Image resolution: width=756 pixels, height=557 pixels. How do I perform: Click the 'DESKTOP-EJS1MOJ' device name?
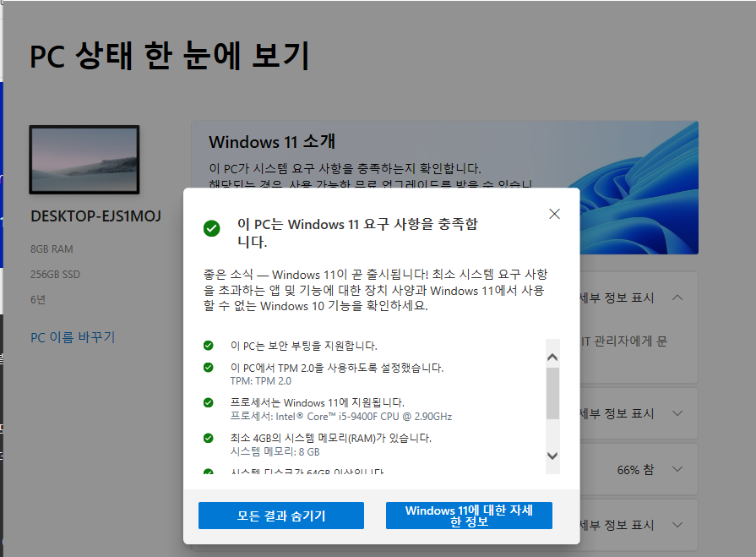[x=96, y=216]
